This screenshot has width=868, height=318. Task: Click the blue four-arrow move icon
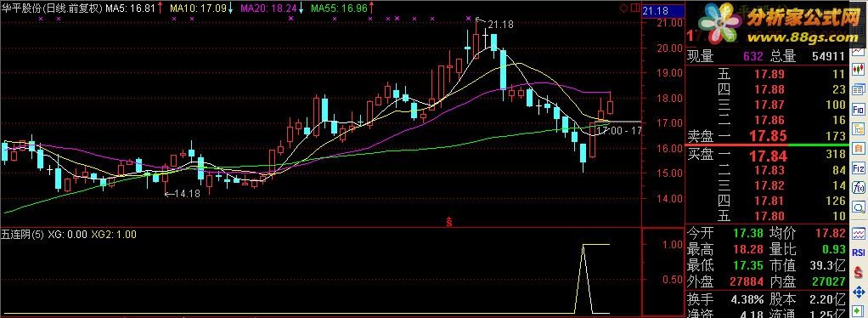[x=859, y=292]
